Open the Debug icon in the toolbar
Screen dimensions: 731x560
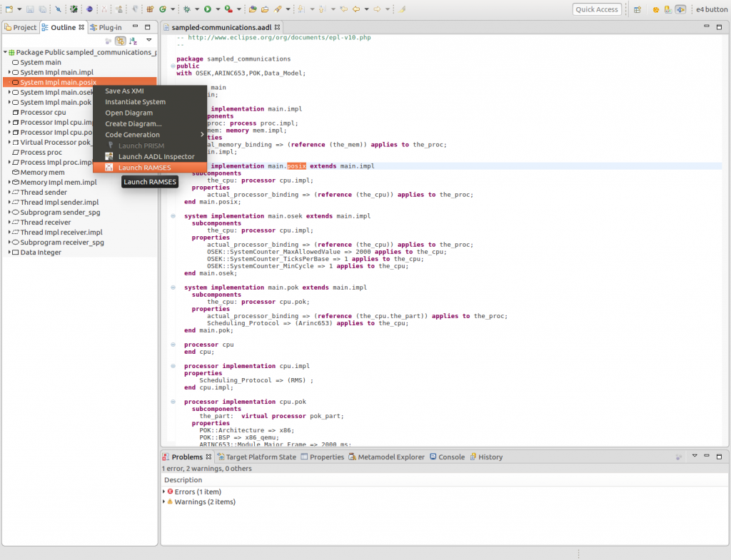[187, 8]
